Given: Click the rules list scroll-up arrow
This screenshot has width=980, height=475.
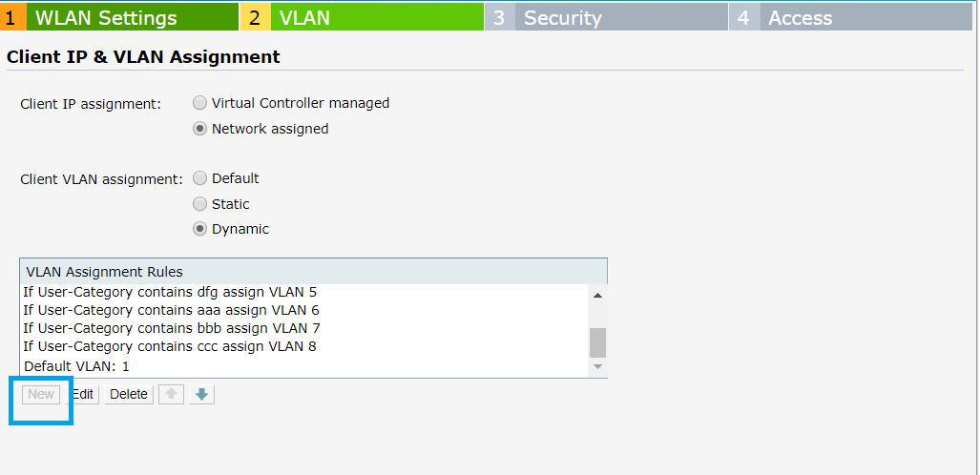Looking at the screenshot, I should [597, 295].
